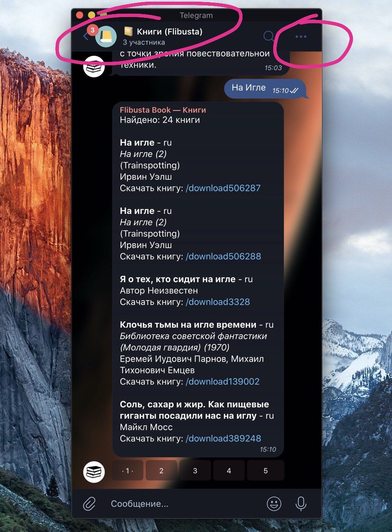Click the author name "Майкл Мосс"
The width and height of the screenshot is (392, 532).
[x=146, y=427]
